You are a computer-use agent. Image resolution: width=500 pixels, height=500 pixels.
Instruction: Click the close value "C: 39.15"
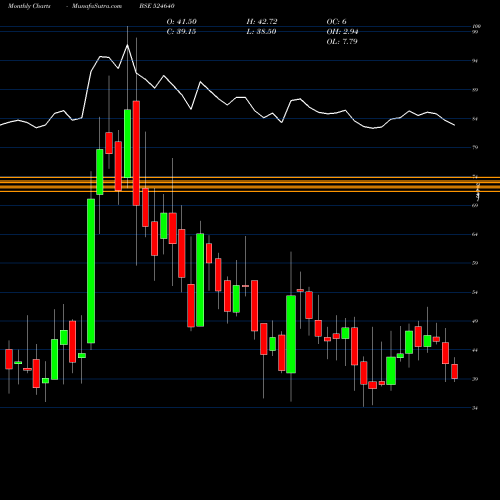[x=181, y=32]
